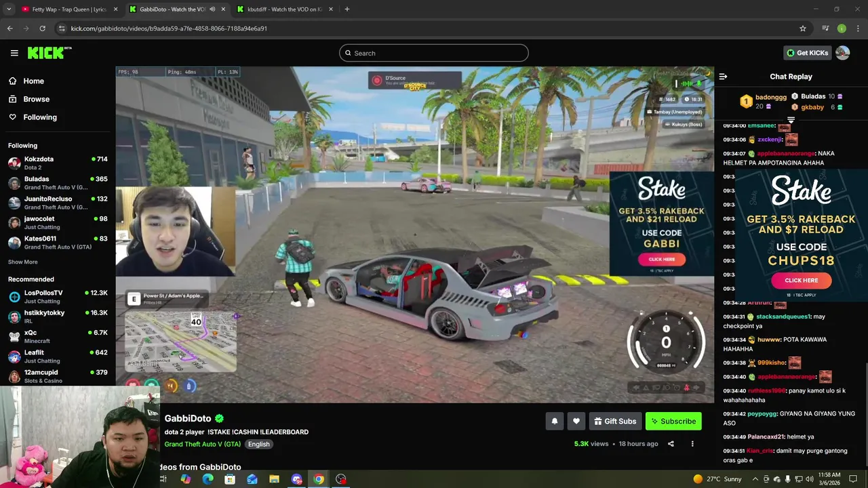The image size is (868, 488).
Task: Open the Chrome profile icon
Action: [842, 28]
